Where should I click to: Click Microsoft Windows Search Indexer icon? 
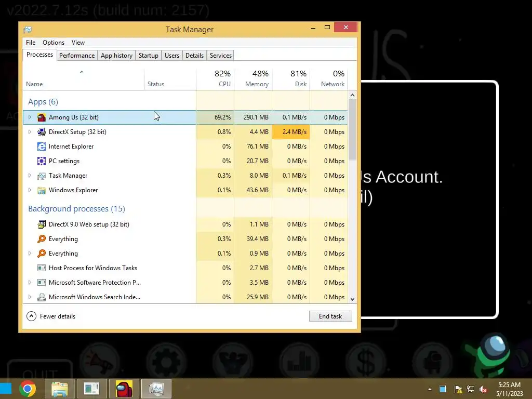[x=42, y=297]
